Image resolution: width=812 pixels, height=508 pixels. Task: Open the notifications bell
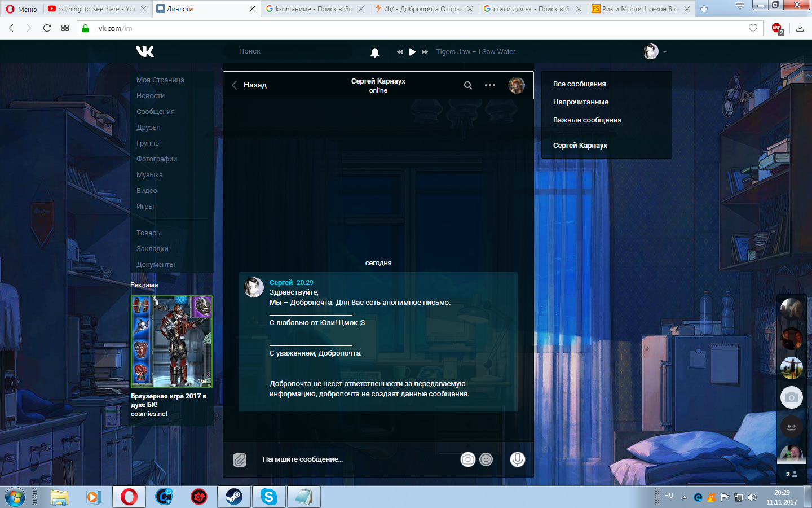click(x=375, y=52)
